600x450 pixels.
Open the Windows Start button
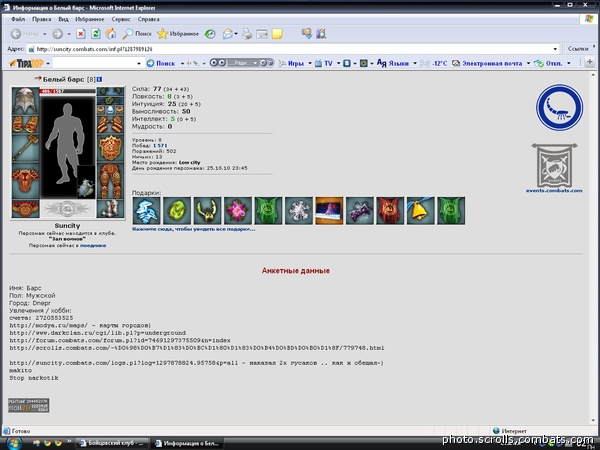(14, 443)
